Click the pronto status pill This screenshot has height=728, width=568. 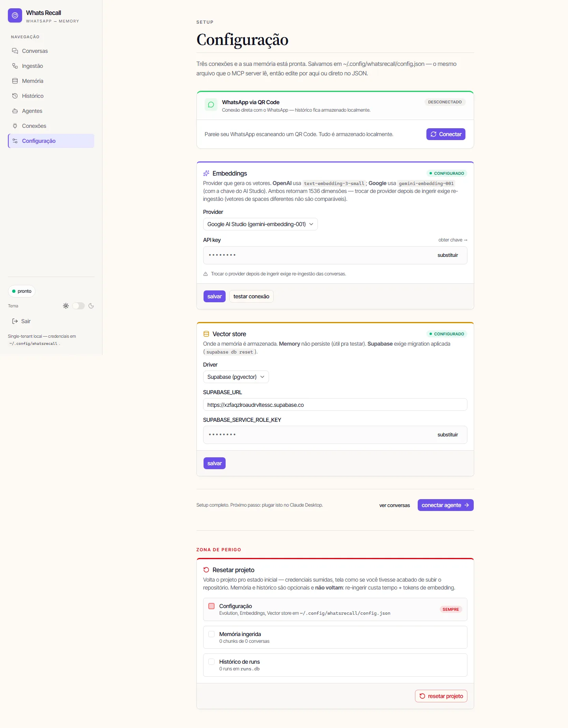click(x=22, y=291)
